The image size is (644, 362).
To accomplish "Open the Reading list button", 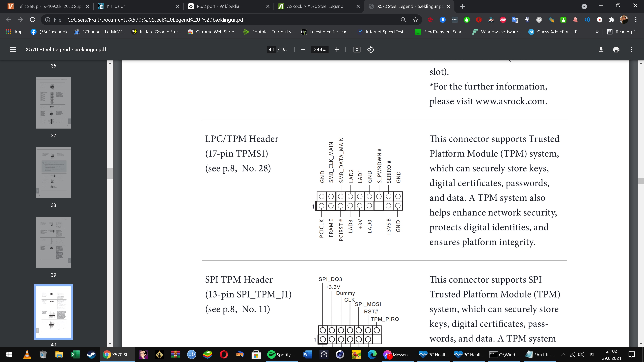I will click(x=623, y=32).
